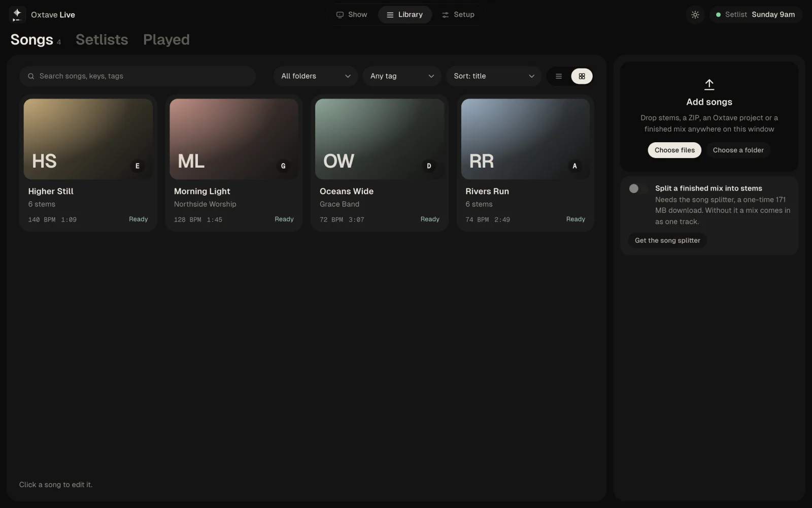
Task: Open the Setup tab
Action: (458, 15)
